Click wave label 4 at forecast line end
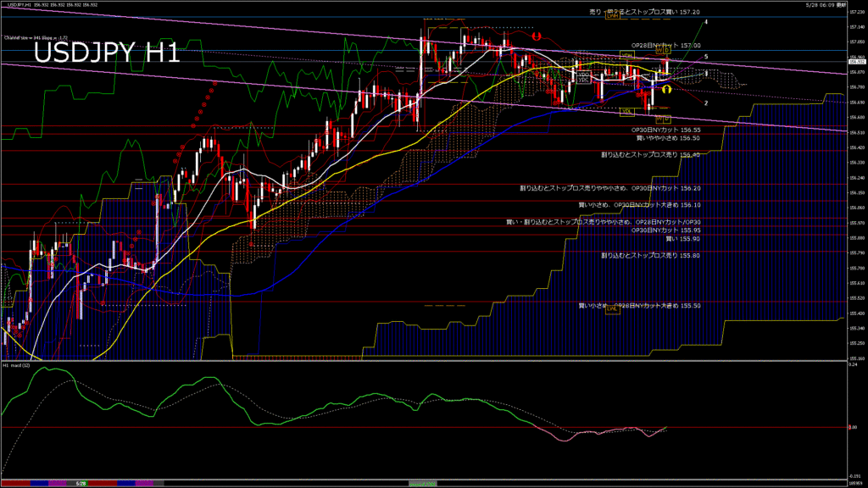 coord(707,20)
